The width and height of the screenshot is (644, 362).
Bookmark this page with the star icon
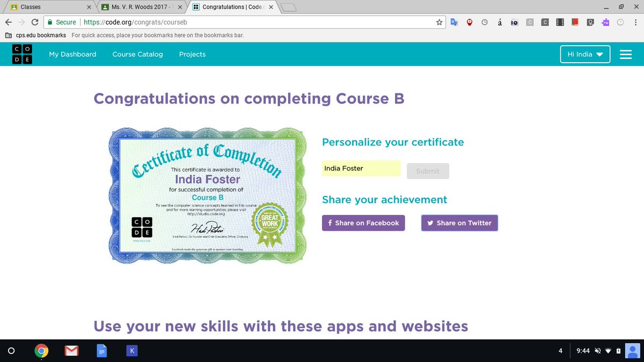[x=440, y=22]
